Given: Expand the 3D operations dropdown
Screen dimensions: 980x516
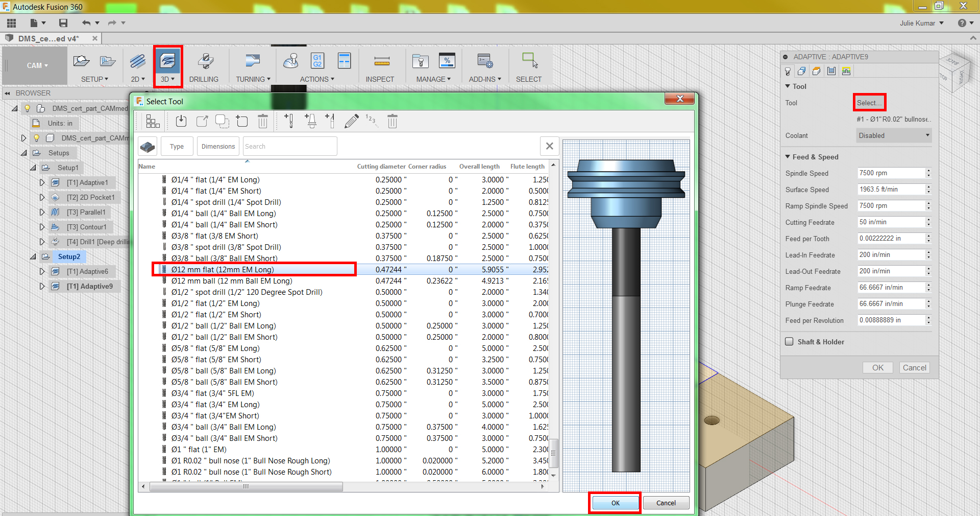Looking at the screenshot, I should coord(167,79).
